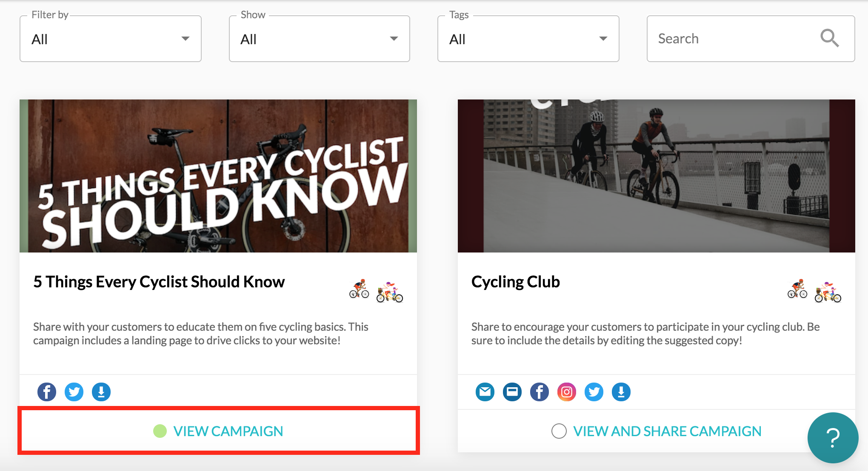Open View and Share Campaign link
The height and width of the screenshot is (471, 868).
(x=667, y=431)
